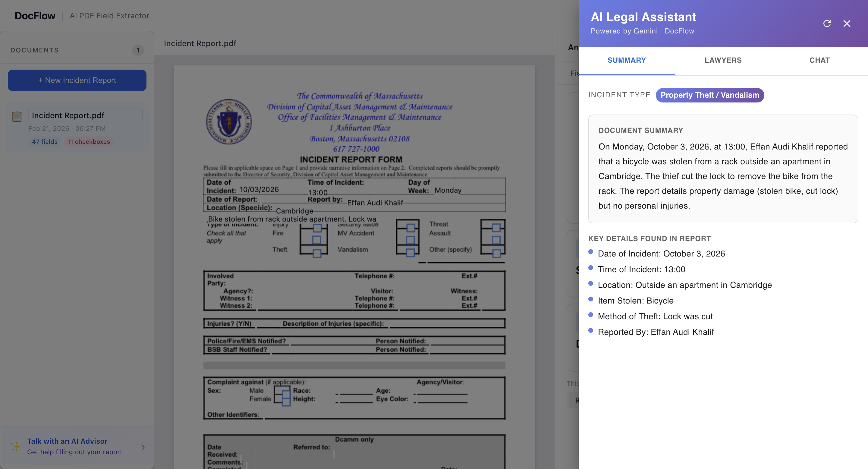The height and width of the screenshot is (469, 868).
Task: Open the Chat tab
Action: (819, 60)
